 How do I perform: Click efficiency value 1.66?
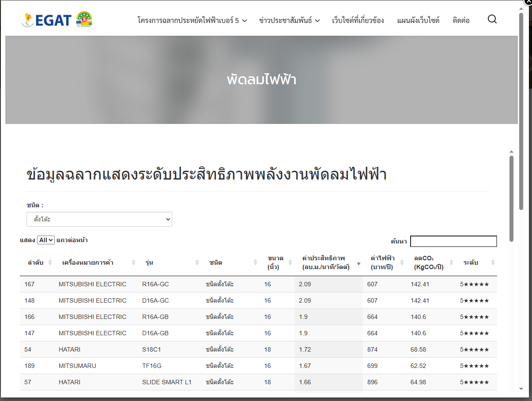click(x=305, y=382)
